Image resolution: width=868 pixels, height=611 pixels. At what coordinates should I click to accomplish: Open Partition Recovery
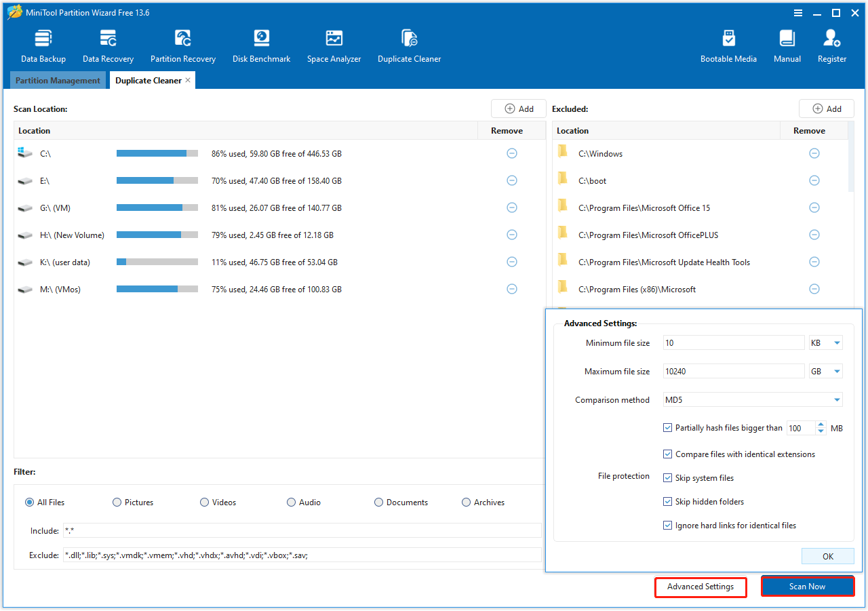pyautogui.click(x=182, y=44)
